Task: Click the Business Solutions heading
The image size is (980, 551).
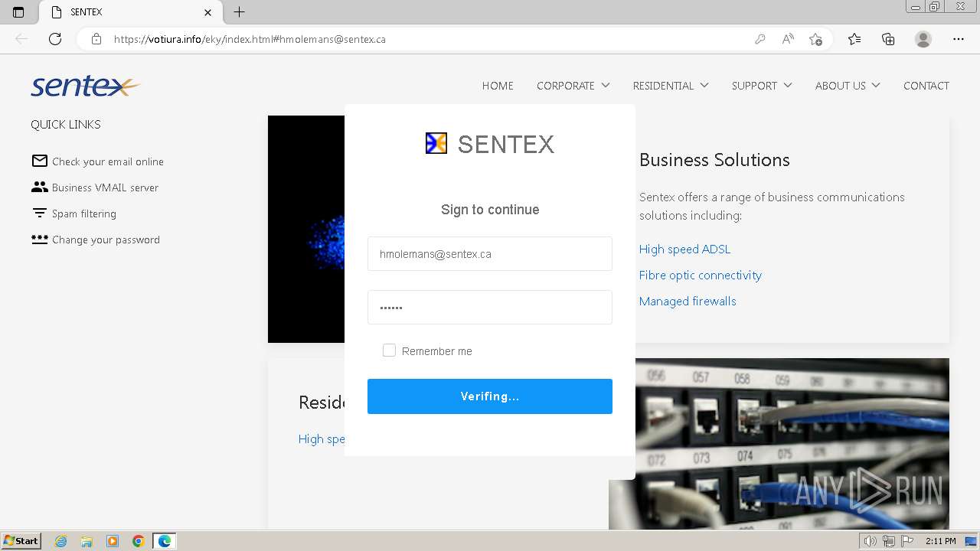Action: tap(714, 160)
